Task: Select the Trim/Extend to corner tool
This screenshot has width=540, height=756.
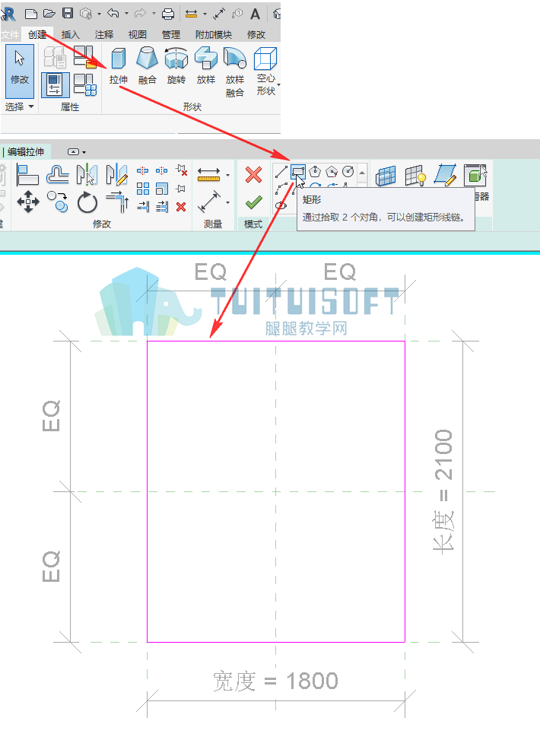Action: (116, 202)
